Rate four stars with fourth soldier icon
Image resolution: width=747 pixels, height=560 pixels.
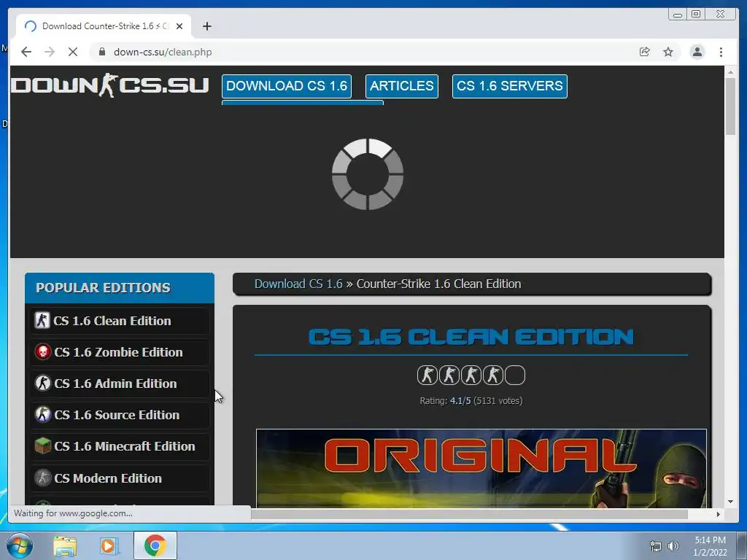click(x=493, y=376)
